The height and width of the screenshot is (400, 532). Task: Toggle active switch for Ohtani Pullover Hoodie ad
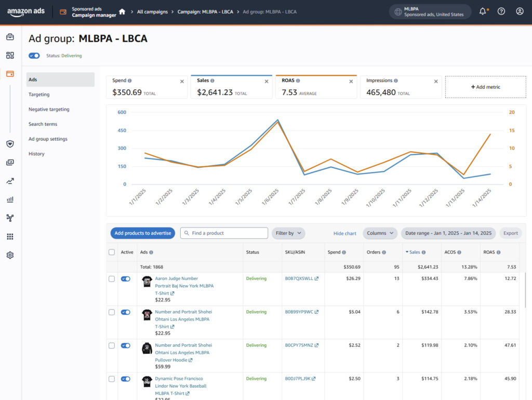click(x=126, y=345)
